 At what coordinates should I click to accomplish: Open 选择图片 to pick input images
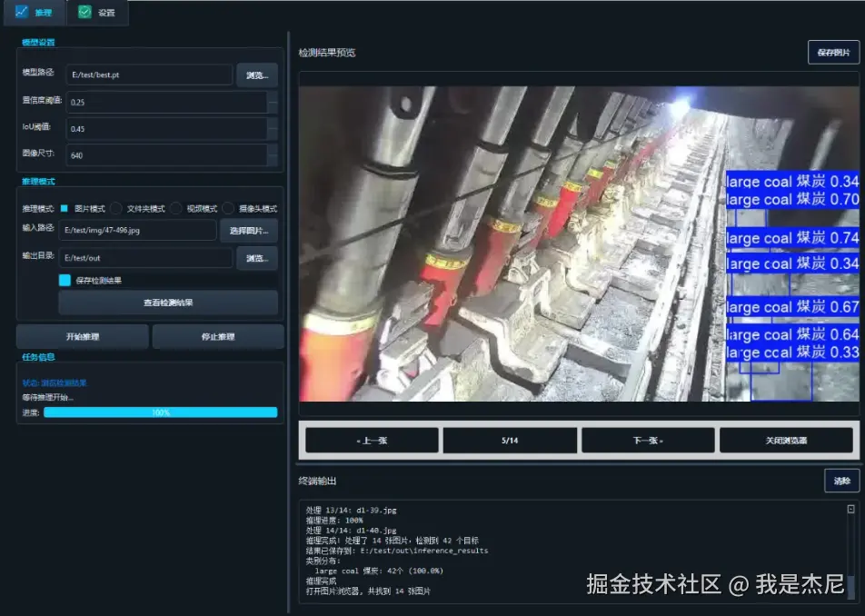pos(250,230)
